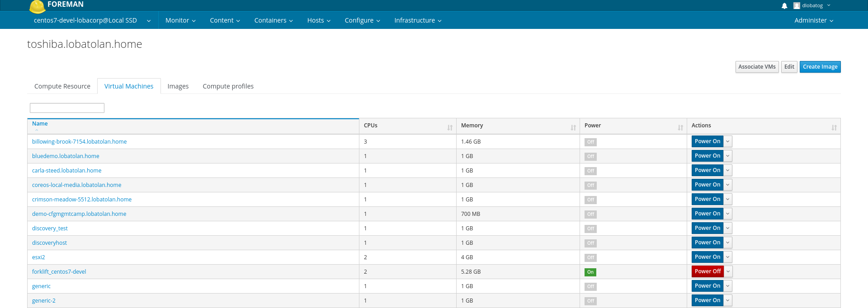Screen dimensions: 868x308
Task: Open the Infrastructure menu
Action: click(x=418, y=20)
